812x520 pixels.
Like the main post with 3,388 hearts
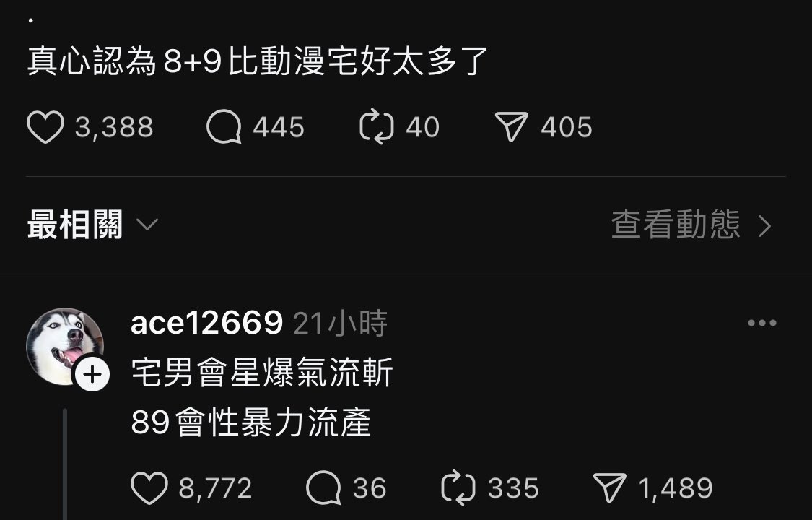pos(45,127)
